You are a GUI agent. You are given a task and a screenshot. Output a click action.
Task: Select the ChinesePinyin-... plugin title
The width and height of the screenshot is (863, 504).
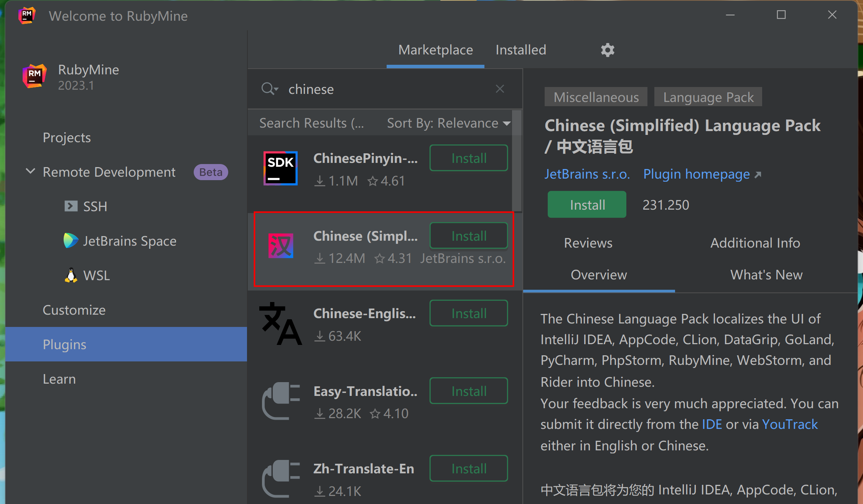tap(366, 158)
